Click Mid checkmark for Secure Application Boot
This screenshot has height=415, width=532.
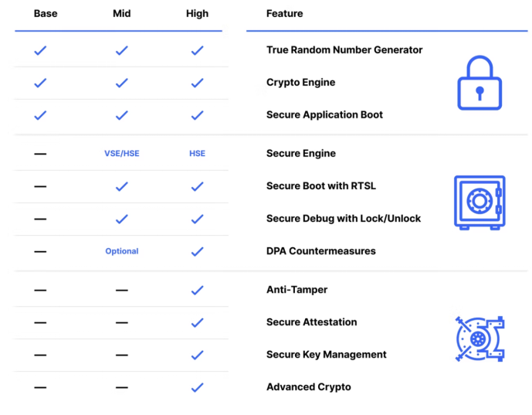[x=121, y=115]
